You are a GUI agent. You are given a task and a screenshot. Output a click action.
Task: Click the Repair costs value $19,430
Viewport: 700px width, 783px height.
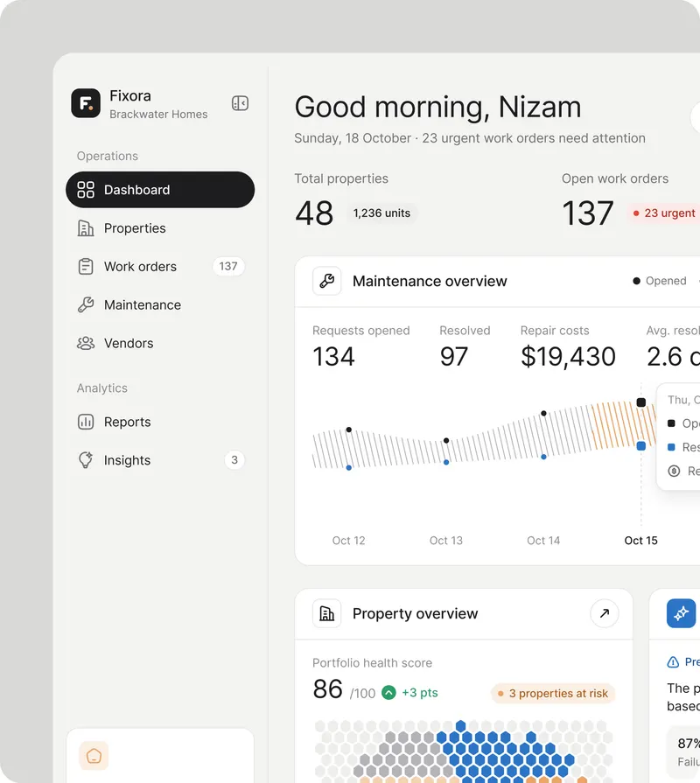tap(568, 357)
